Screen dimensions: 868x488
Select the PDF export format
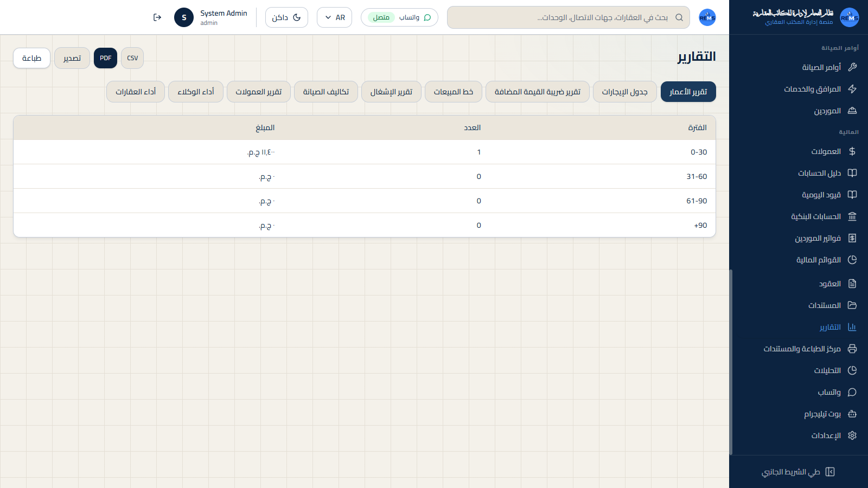click(105, 58)
